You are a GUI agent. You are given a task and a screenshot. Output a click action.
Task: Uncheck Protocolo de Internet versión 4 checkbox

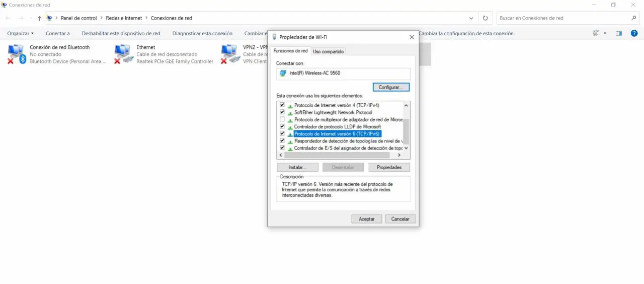[x=282, y=105]
